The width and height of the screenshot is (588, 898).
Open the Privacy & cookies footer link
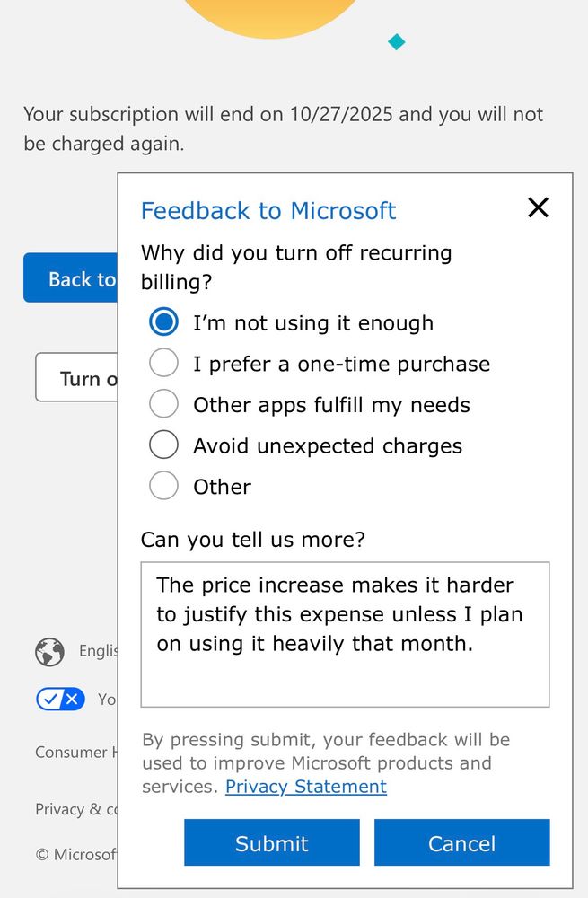tap(76, 809)
